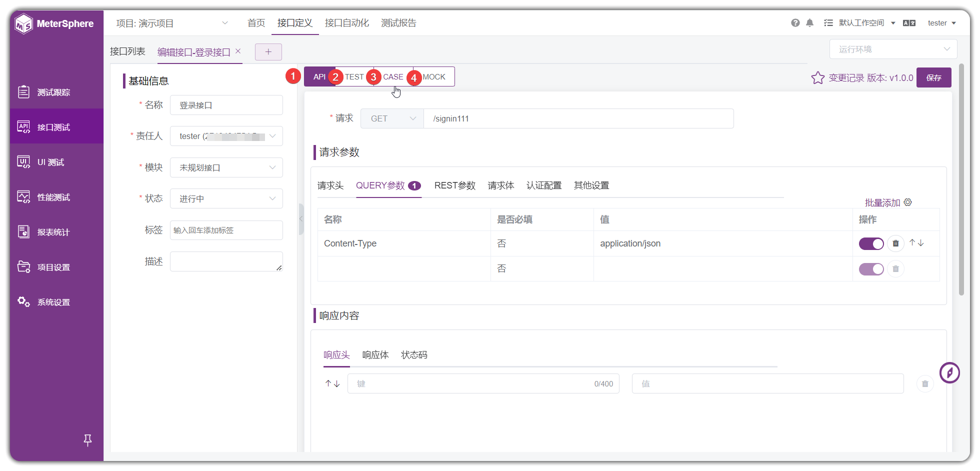Image resolution: width=980 pixels, height=471 pixels.
Task: Go to 首页 in the top menu
Action: (x=256, y=23)
